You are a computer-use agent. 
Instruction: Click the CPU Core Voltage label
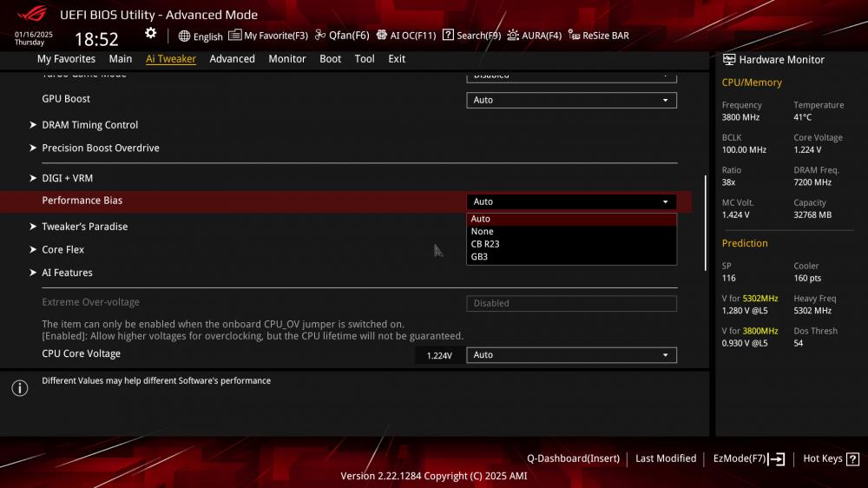click(81, 353)
